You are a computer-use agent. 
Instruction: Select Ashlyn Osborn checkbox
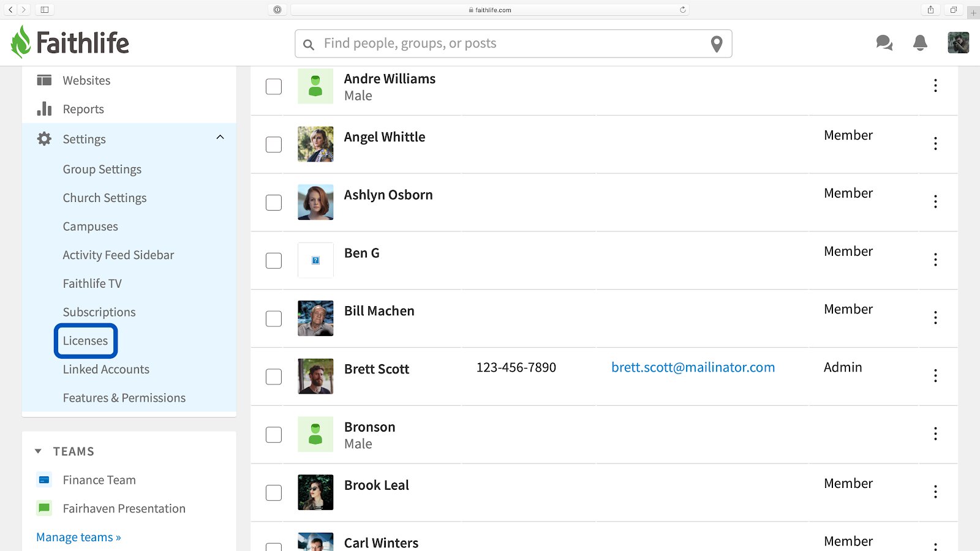[274, 203]
